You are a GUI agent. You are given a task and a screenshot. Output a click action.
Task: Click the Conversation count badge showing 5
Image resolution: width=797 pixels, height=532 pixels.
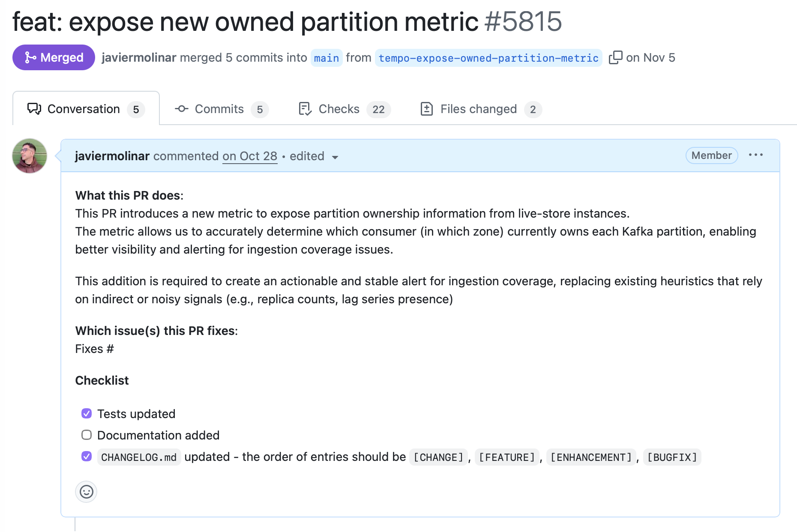[x=136, y=109]
